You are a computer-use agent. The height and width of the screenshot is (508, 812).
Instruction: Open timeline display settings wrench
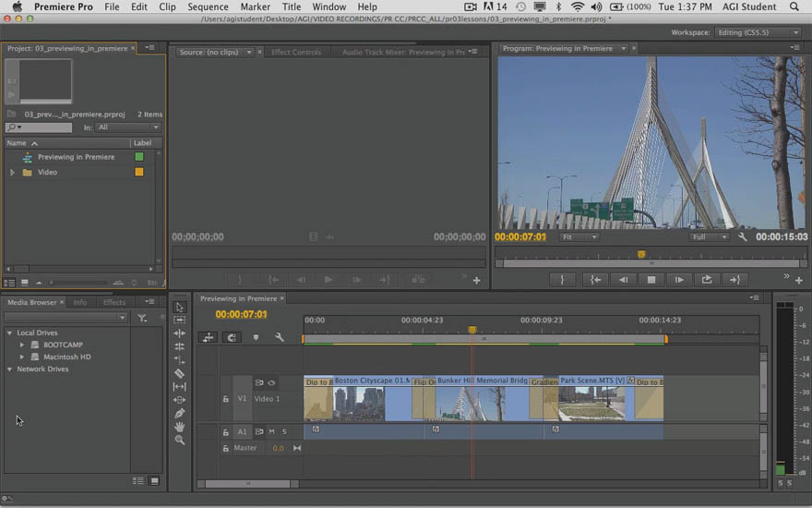click(x=280, y=337)
